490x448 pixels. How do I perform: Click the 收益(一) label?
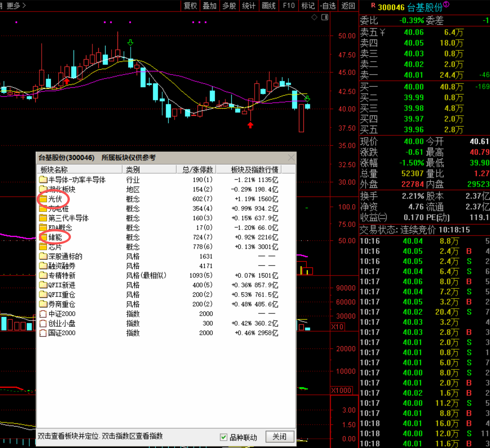[374, 217]
